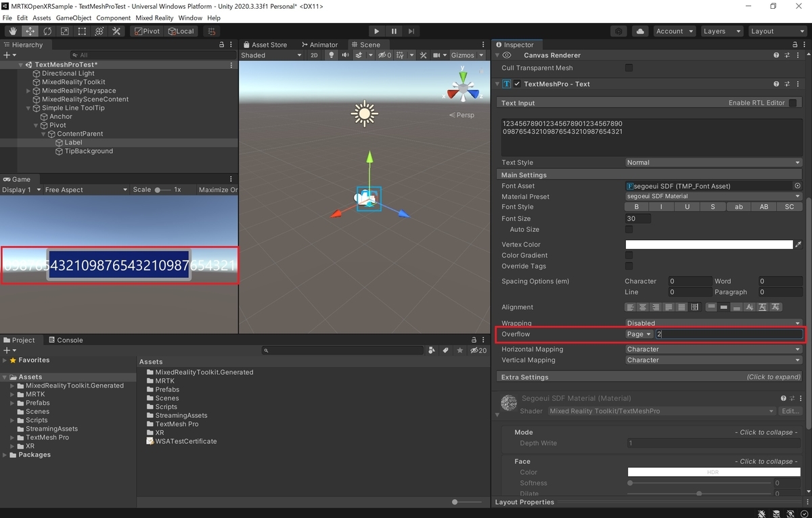Pause the game playback

(x=394, y=31)
